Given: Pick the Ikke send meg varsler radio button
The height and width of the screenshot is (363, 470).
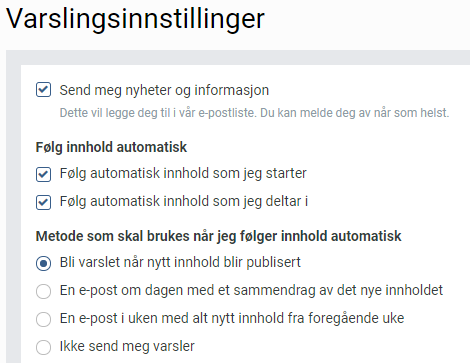Looking at the screenshot, I should pos(43,347).
